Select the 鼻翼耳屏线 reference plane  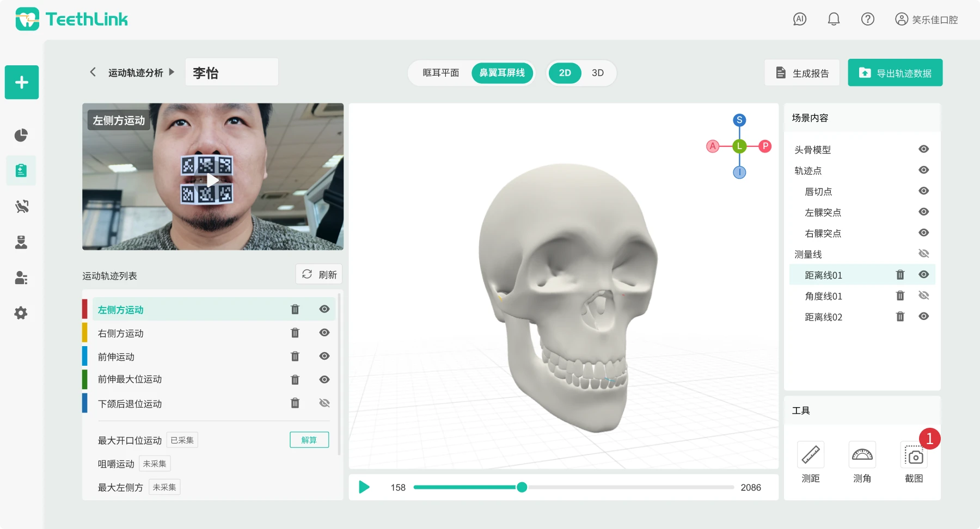pos(502,73)
